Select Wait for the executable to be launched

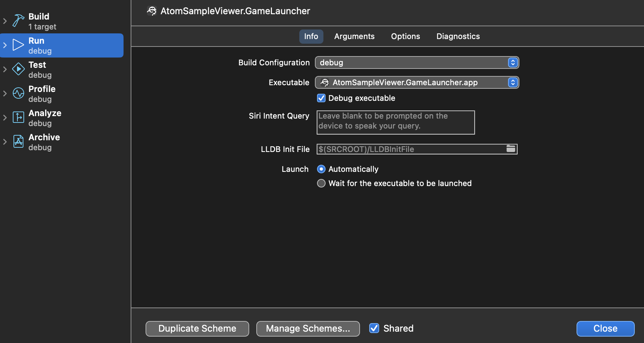(x=321, y=183)
